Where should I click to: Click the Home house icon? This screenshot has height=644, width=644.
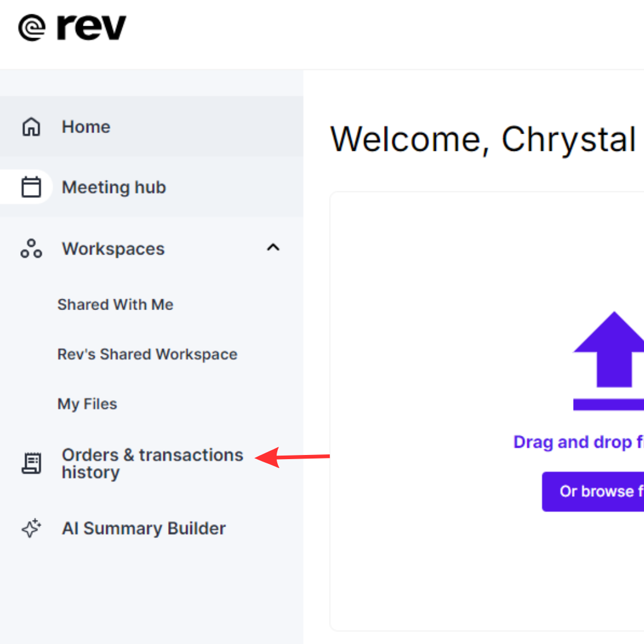[31, 126]
